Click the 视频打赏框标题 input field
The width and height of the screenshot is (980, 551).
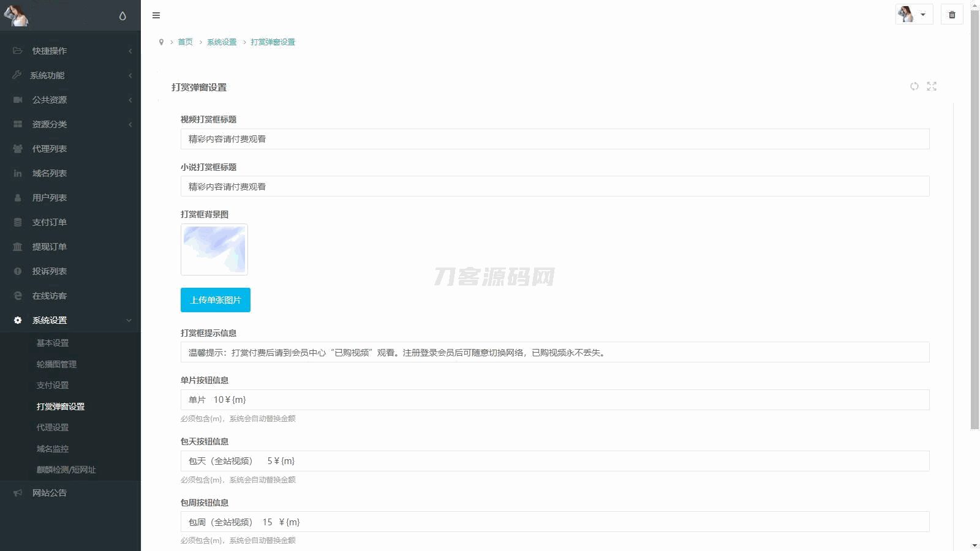pyautogui.click(x=554, y=139)
